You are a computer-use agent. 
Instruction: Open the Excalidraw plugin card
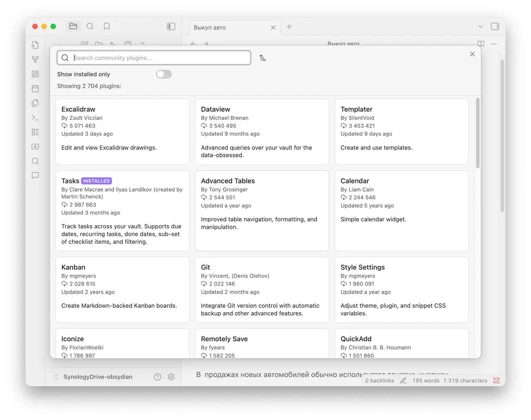pos(122,132)
